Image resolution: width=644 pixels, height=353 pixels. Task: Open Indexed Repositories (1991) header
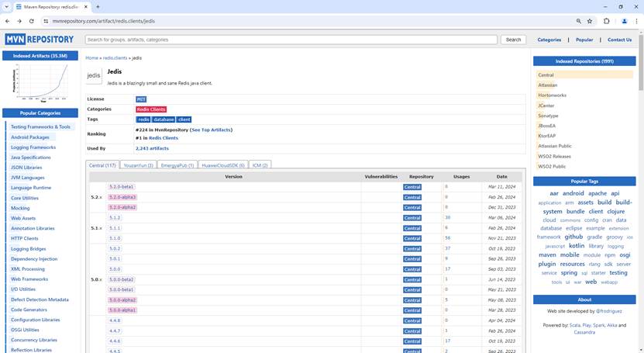584,61
